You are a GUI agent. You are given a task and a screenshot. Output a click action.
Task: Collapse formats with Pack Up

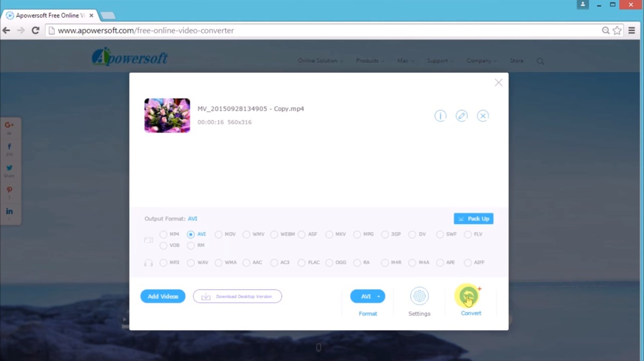(x=474, y=219)
